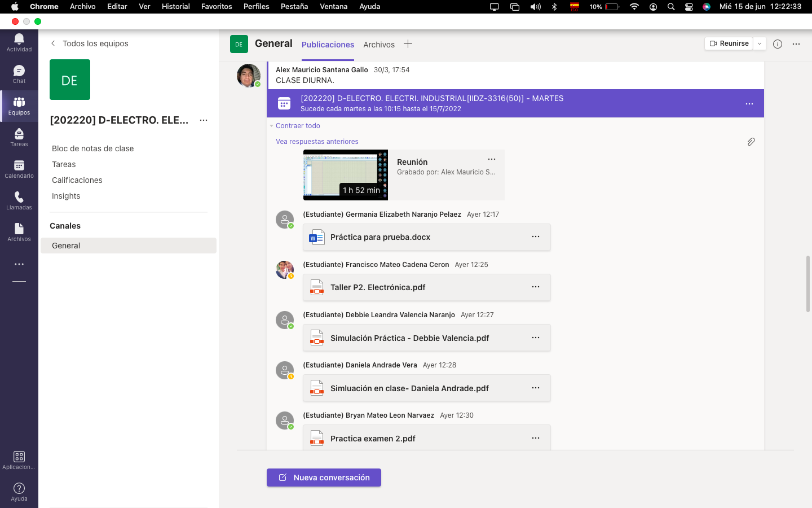Open more options for Práctica para prueba.docx
Viewport: 812px width, 508px height.
coord(536,237)
